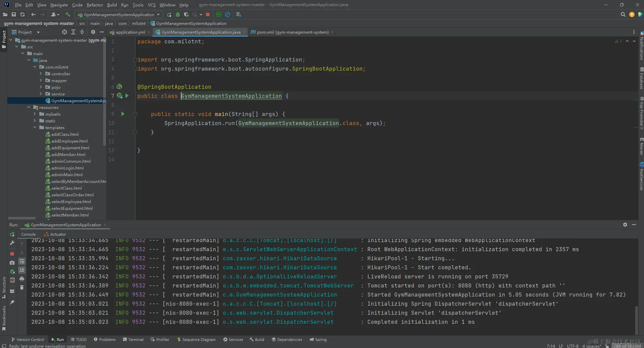The image size is (644, 348).
Task: Clear console with the trash icon
Action: coord(22,287)
